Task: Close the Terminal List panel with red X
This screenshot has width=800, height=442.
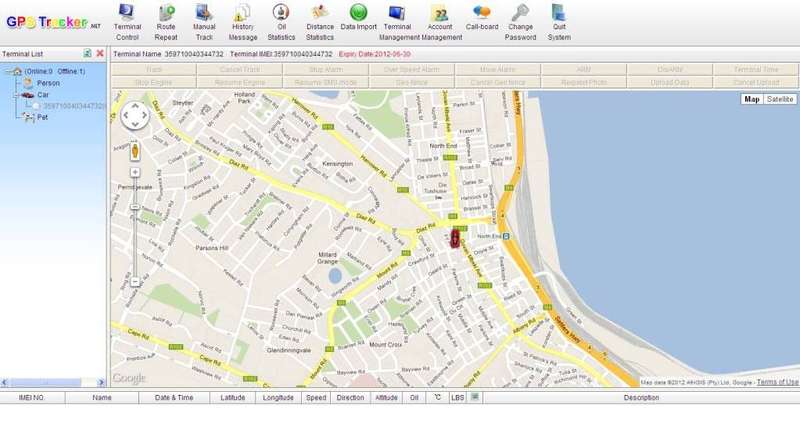Action: [x=100, y=53]
